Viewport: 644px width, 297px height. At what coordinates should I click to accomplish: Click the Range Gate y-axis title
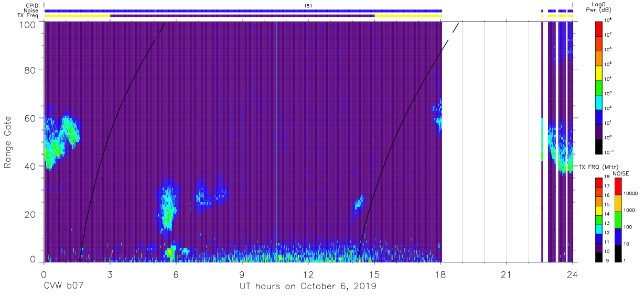8,142
